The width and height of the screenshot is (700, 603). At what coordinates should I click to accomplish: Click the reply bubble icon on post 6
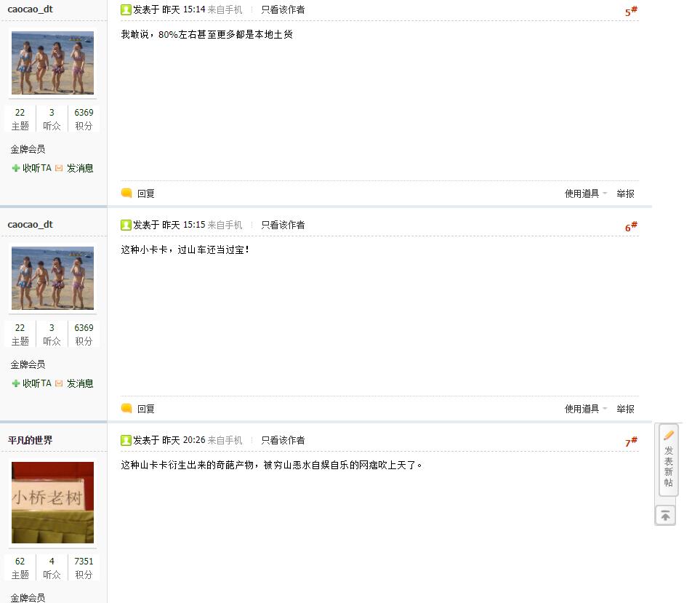(126, 408)
